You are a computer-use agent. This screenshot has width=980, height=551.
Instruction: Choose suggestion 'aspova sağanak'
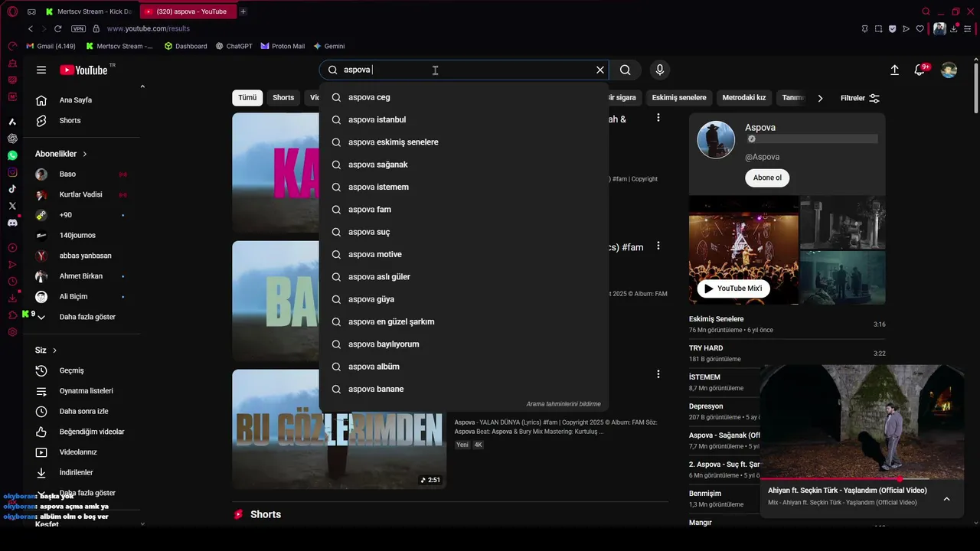tap(464, 165)
